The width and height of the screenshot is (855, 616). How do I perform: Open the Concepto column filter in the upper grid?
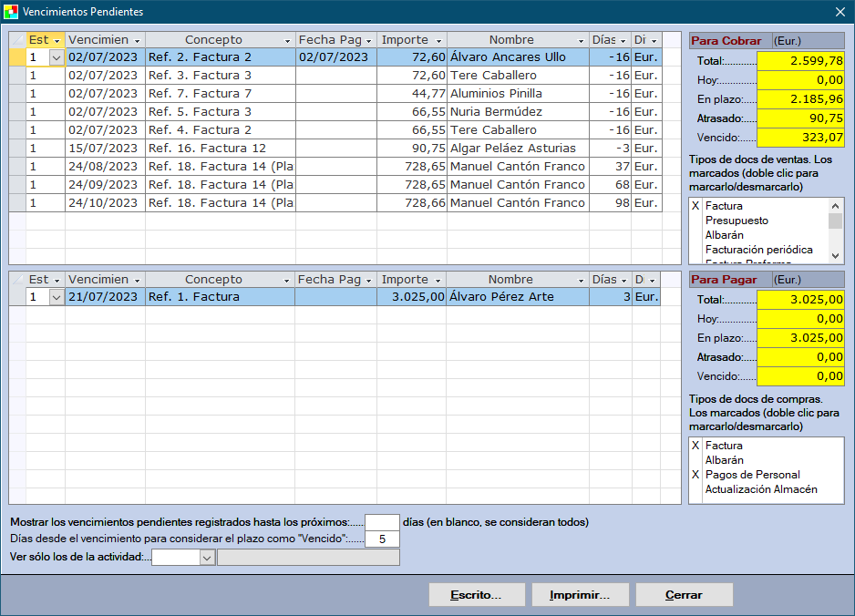287,41
